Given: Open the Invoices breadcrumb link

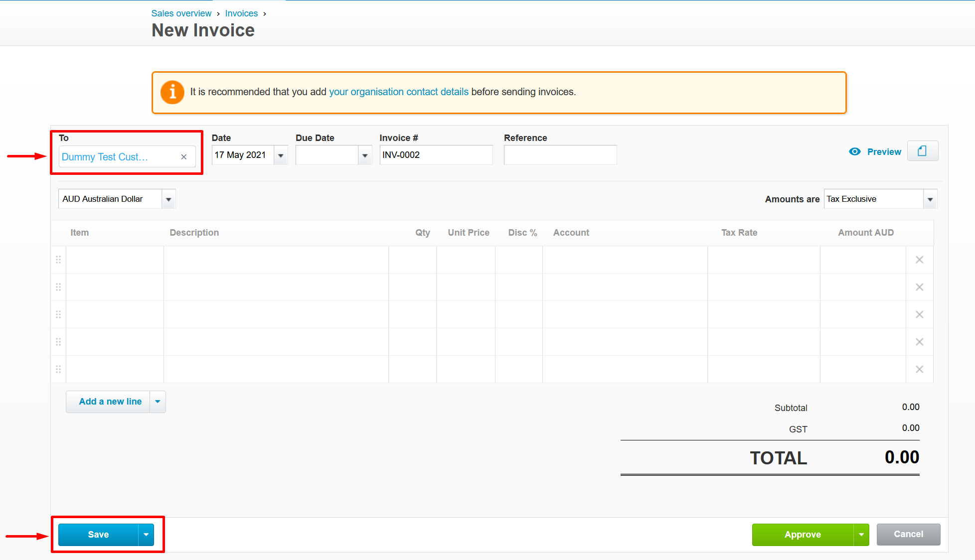Looking at the screenshot, I should coord(241,13).
